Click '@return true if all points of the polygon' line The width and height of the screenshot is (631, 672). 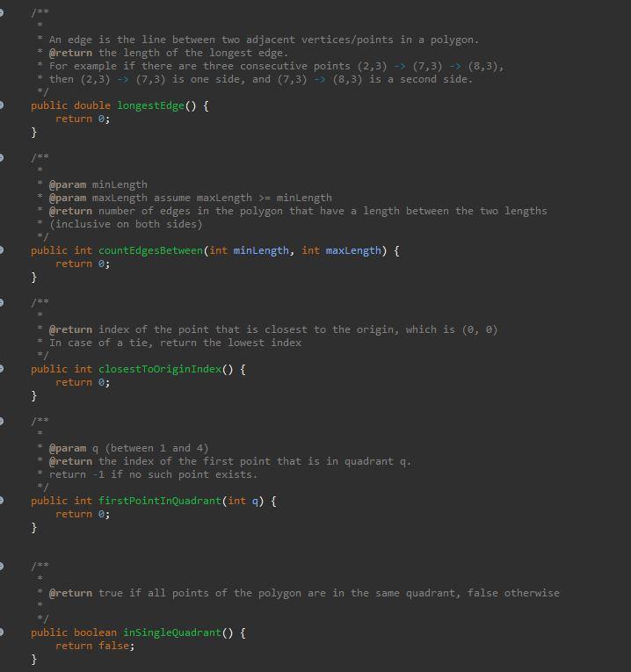(304, 593)
